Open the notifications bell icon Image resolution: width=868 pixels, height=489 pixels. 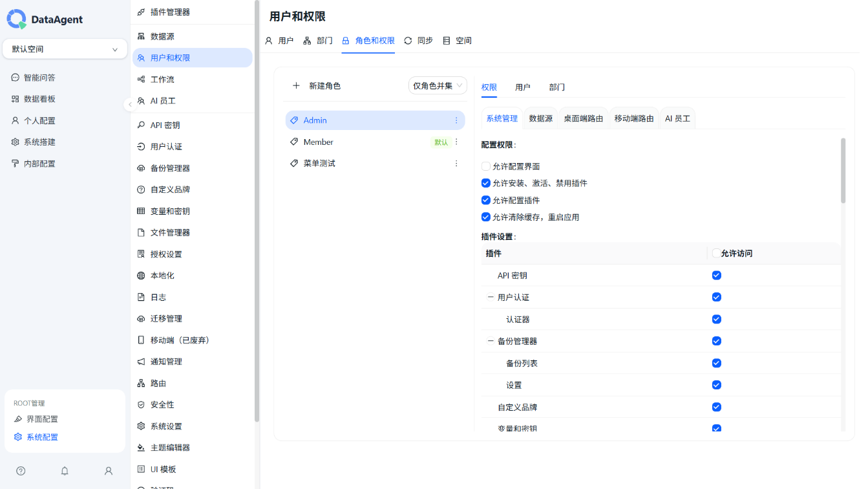65,471
